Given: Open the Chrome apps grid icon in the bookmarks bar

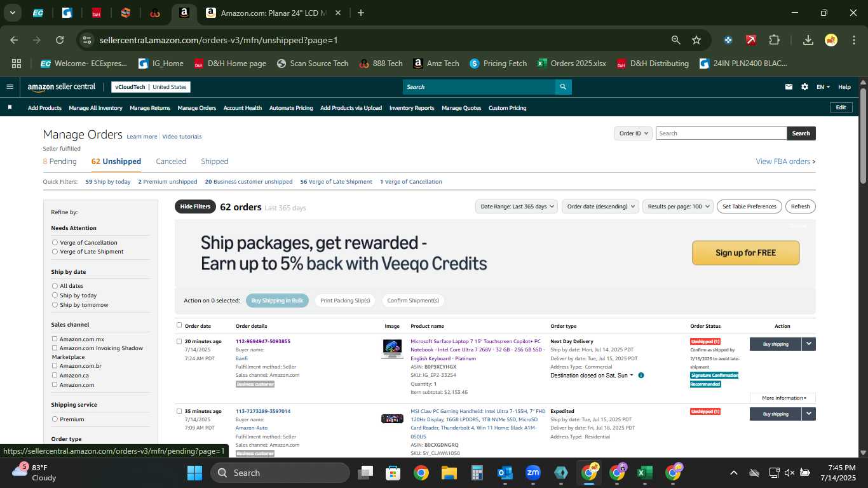Looking at the screenshot, I should [17, 64].
